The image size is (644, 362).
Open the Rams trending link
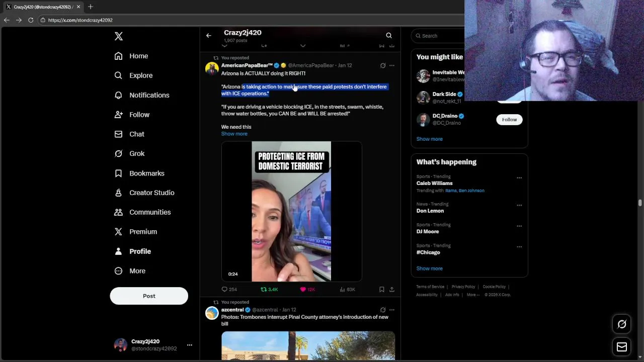451,191
